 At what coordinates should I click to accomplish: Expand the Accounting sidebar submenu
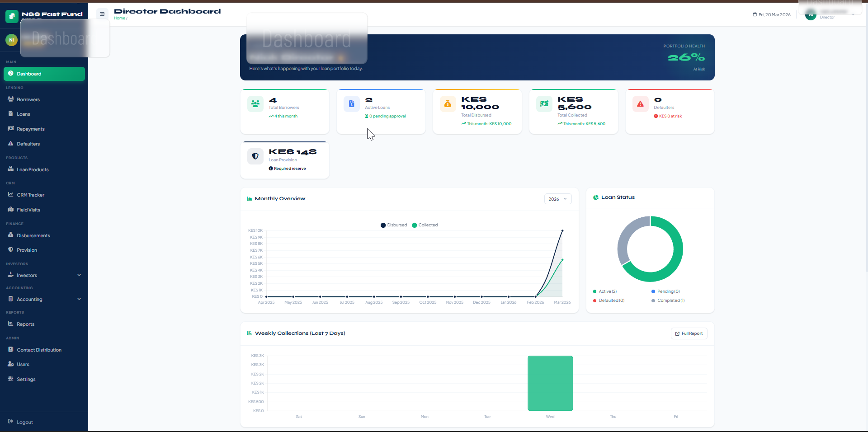click(44, 299)
